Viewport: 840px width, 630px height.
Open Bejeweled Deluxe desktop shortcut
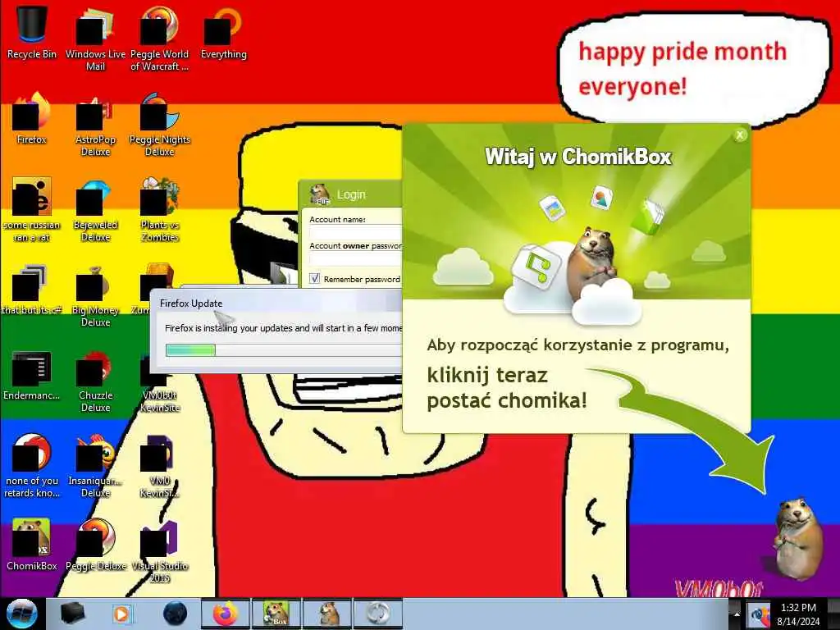pos(95,209)
